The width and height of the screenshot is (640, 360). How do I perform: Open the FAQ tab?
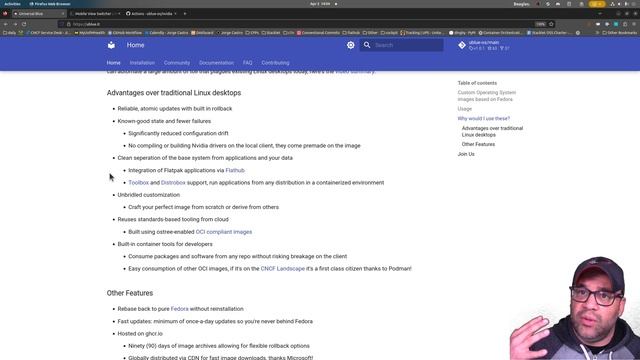point(247,63)
